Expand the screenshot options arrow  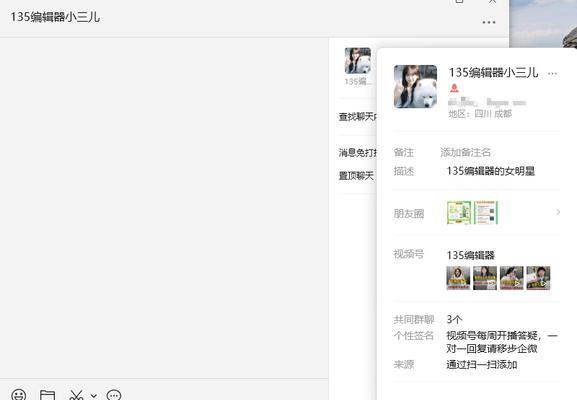[94, 396]
